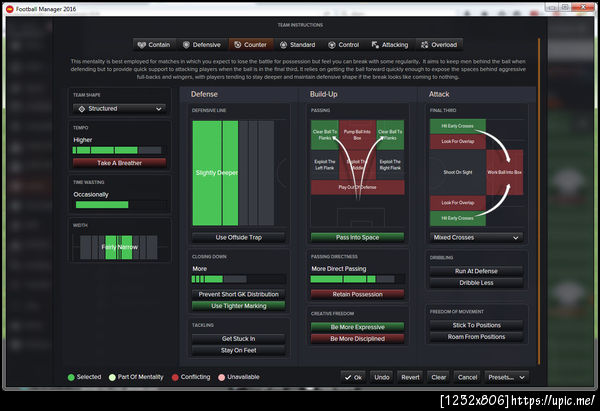Select the Standard mentality tab
This screenshot has width=600, height=411.
click(x=298, y=45)
